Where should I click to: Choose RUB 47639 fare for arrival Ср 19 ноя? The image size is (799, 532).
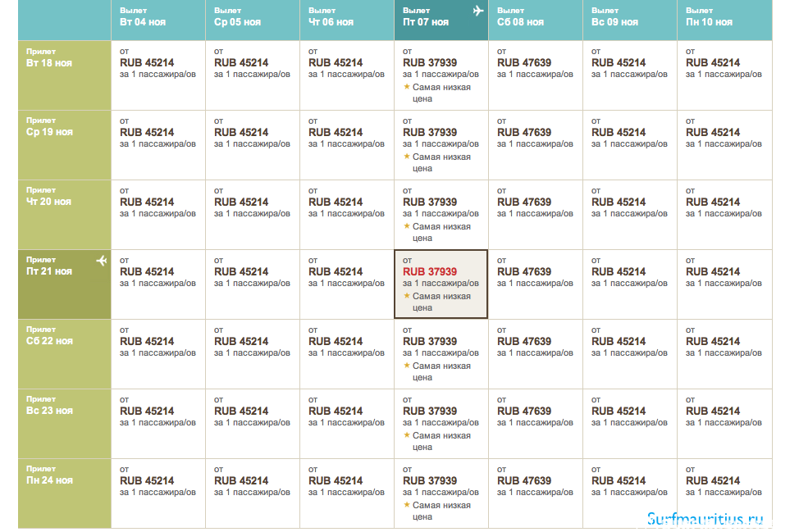coord(524,132)
